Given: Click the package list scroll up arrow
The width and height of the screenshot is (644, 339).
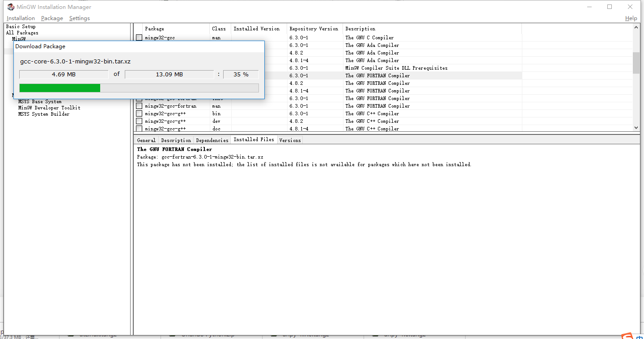Looking at the screenshot, I should tap(636, 28).
